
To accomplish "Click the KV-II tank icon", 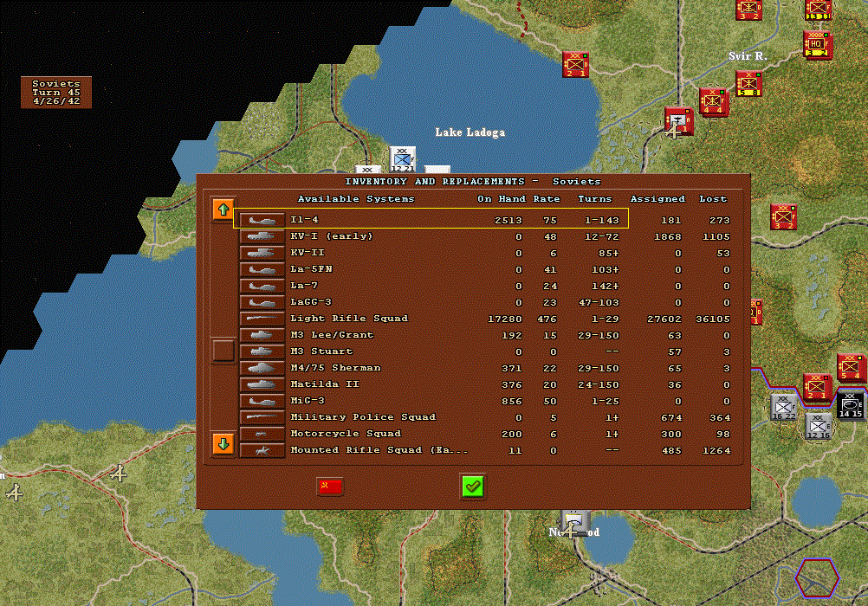I will [262, 253].
